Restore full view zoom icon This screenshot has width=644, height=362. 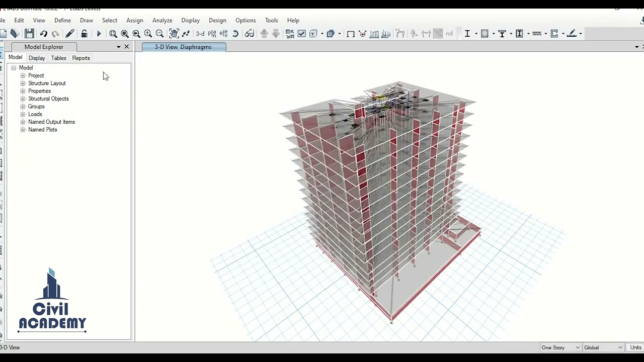[x=125, y=34]
